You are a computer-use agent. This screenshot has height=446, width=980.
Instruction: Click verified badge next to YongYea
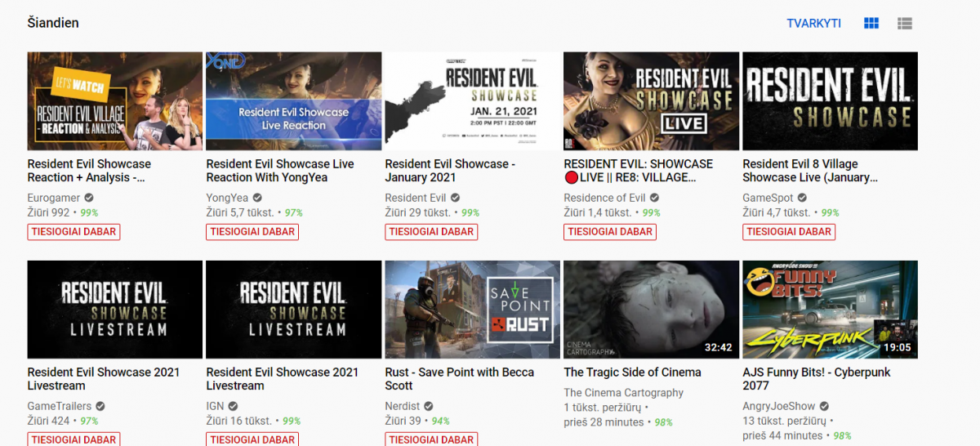coord(257,198)
